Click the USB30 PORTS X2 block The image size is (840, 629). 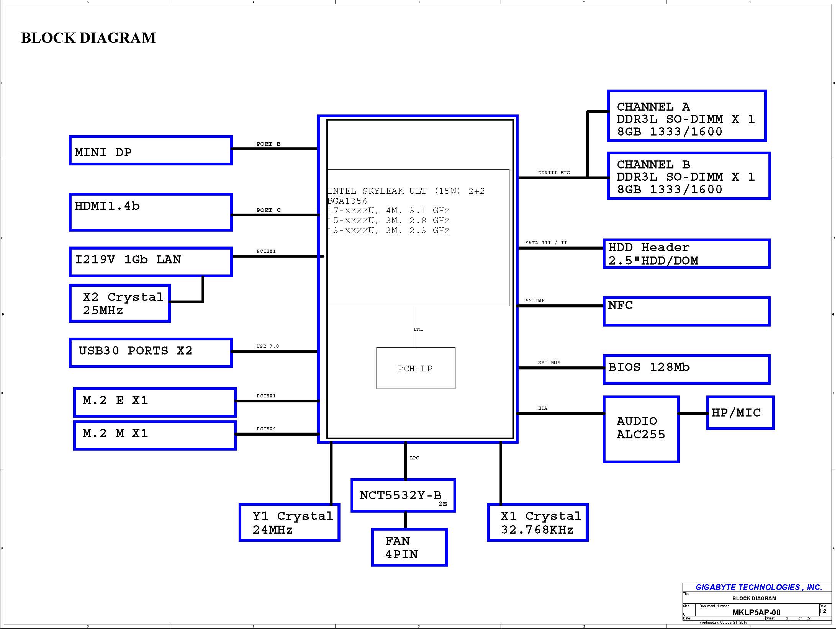tap(151, 353)
